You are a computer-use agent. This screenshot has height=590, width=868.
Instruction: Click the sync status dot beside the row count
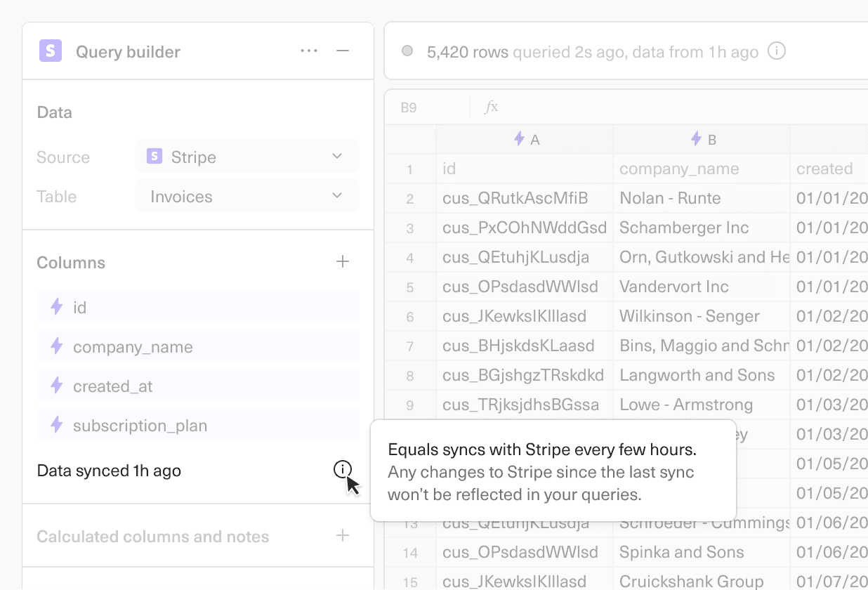click(x=408, y=51)
